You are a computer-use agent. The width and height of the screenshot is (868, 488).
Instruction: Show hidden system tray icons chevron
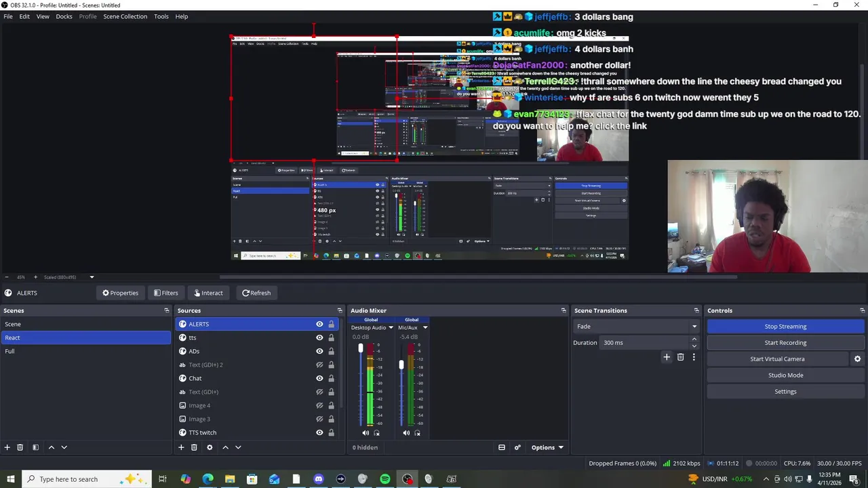click(766, 479)
